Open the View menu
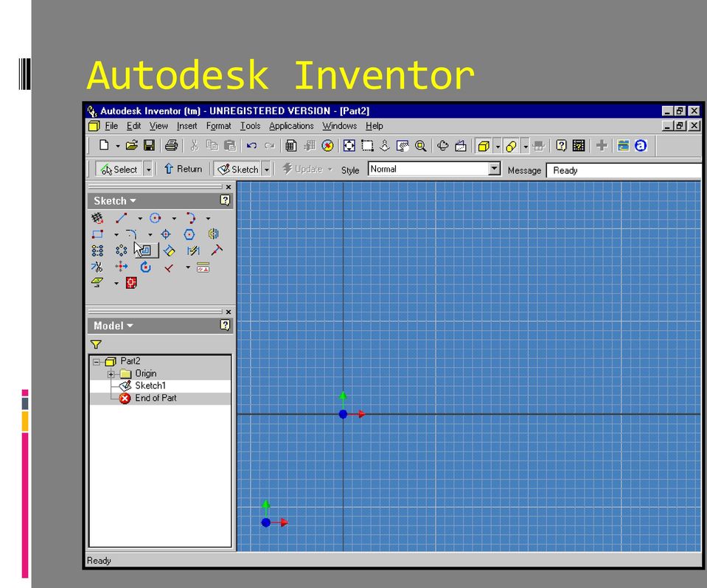707x588 pixels. [x=159, y=126]
